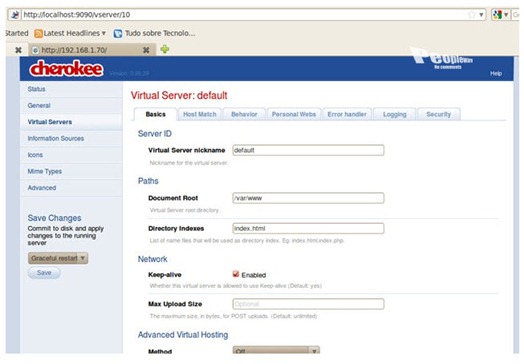Image resolution: width=524 pixels, height=364 pixels.
Task: Click the Virtual Server nickname field
Action: (308, 150)
